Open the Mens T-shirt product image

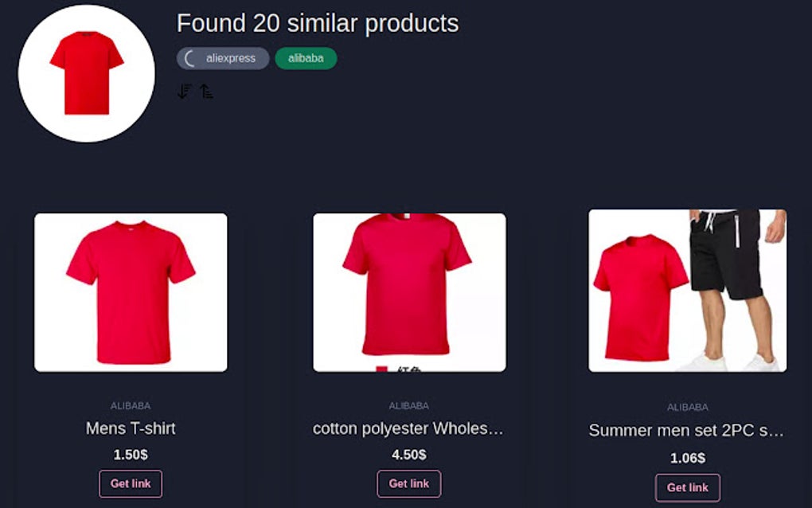131,292
